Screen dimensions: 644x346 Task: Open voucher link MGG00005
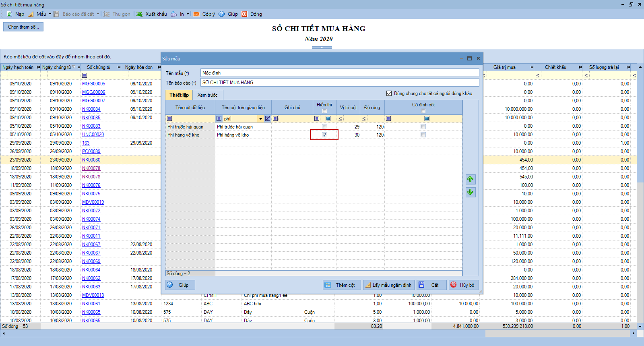point(94,84)
